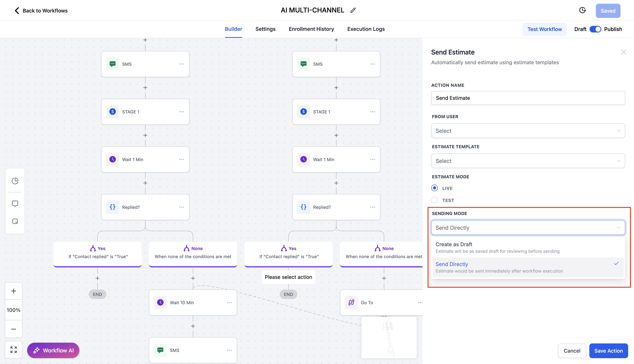
Task: Select the TEST estimate mode radio
Action: click(435, 200)
